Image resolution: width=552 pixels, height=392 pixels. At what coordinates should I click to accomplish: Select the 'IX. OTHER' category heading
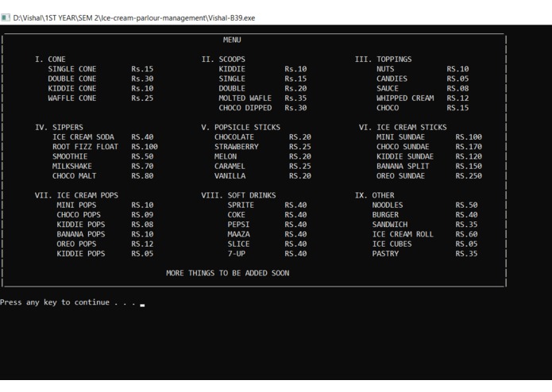[x=375, y=195]
